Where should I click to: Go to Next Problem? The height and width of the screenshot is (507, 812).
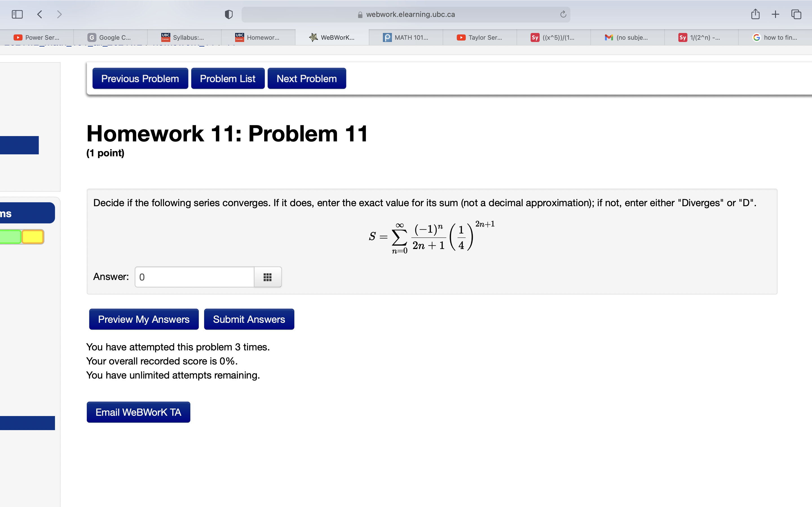pos(306,79)
